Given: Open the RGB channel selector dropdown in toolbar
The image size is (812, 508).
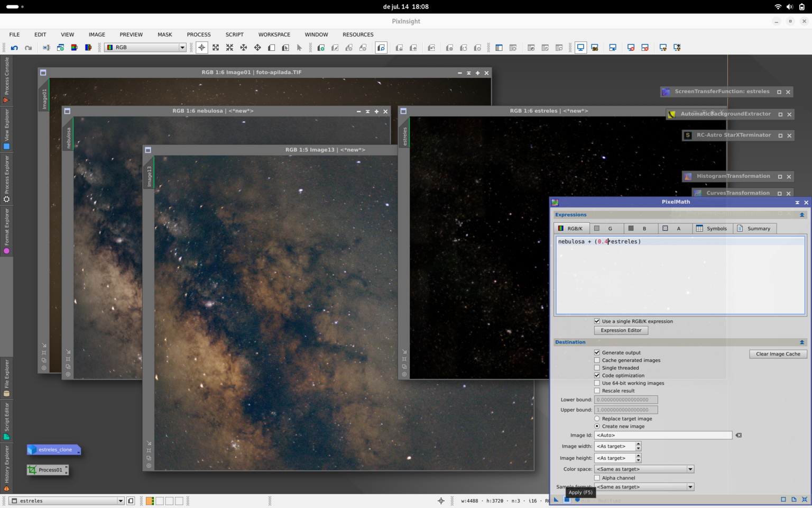Looking at the screenshot, I should [145, 48].
